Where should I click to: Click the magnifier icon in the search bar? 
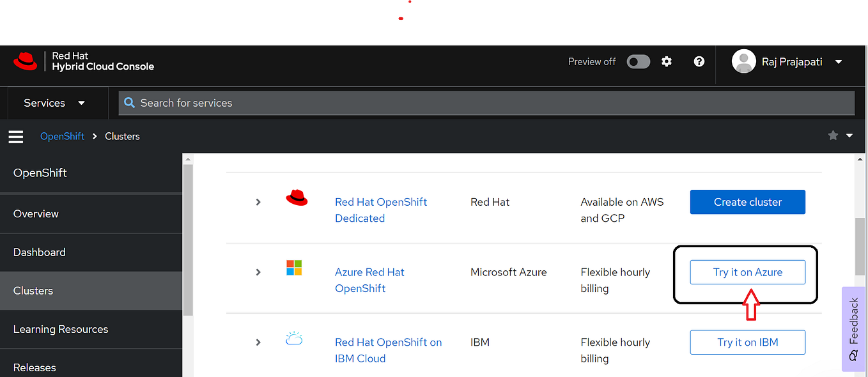click(x=129, y=103)
